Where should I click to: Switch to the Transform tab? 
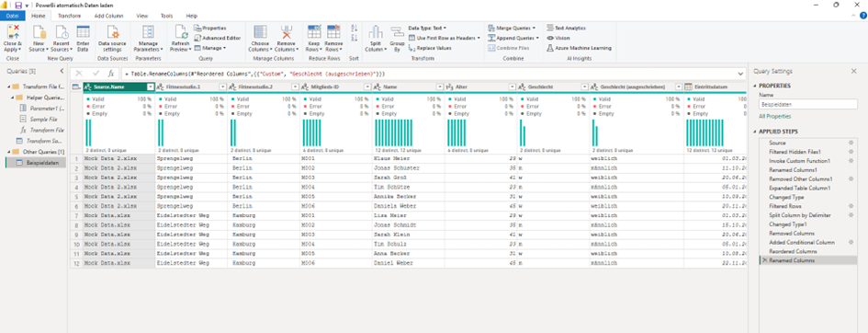[x=69, y=16]
